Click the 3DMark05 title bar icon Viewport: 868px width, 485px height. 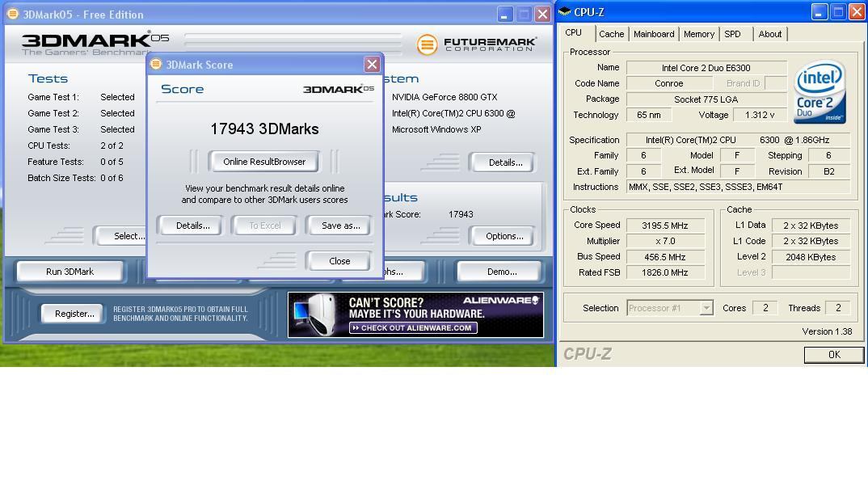(12, 14)
